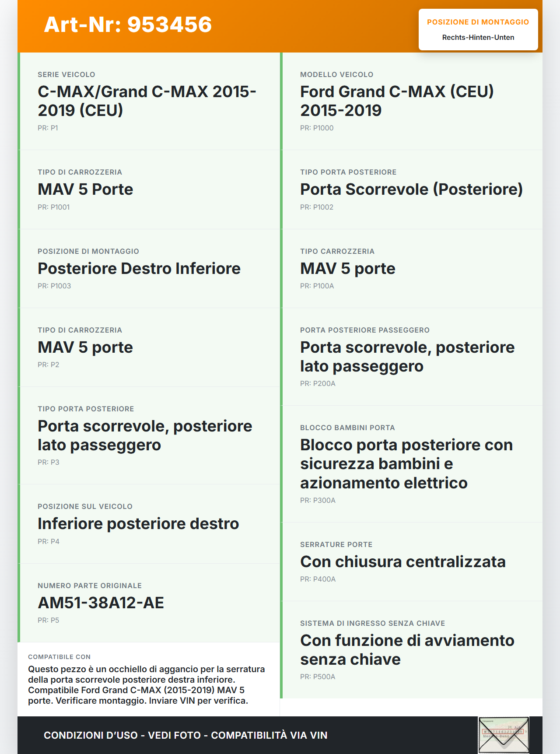This screenshot has height=754, width=560.
Task: Select Porta Posteriore Passeggero P200A card
Action: point(411,357)
